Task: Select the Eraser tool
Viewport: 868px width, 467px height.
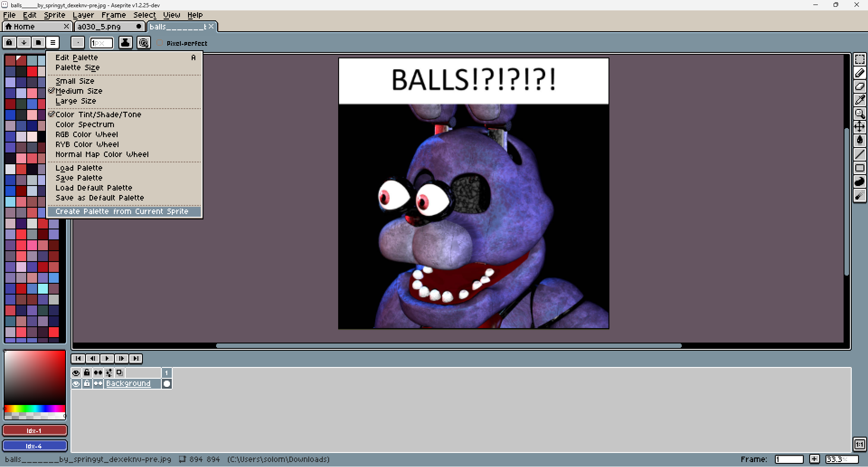Action: [x=859, y=86]
